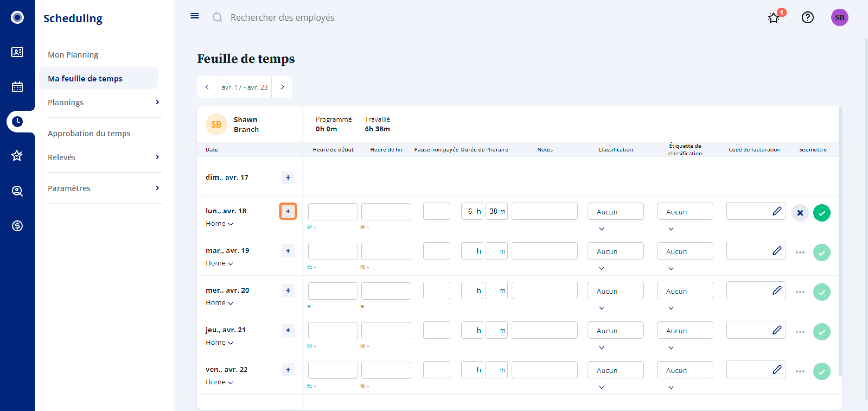Open the employee ID card sidebar icon
The image size is (868, 411).
pos(17,52)
